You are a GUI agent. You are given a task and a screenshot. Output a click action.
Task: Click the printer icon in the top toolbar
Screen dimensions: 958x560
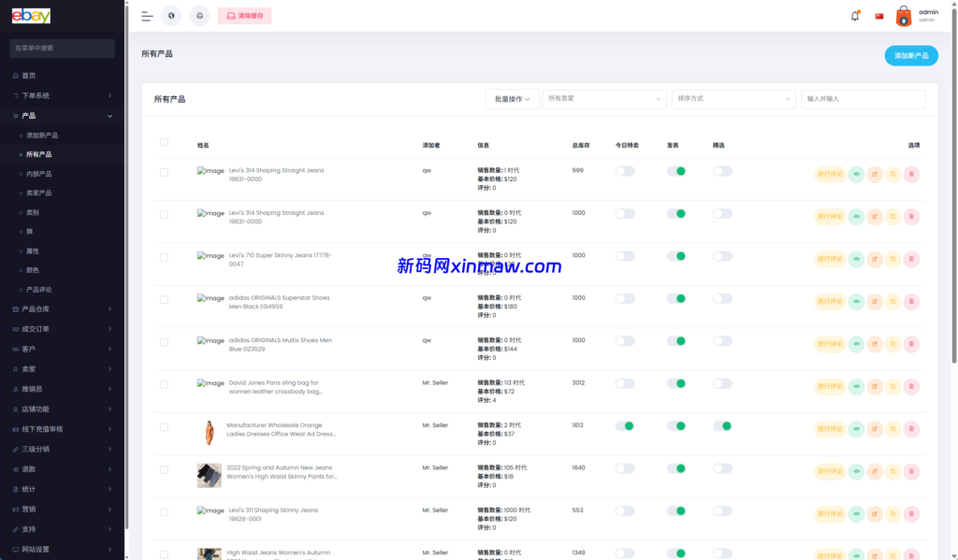(x=199, y=16)
